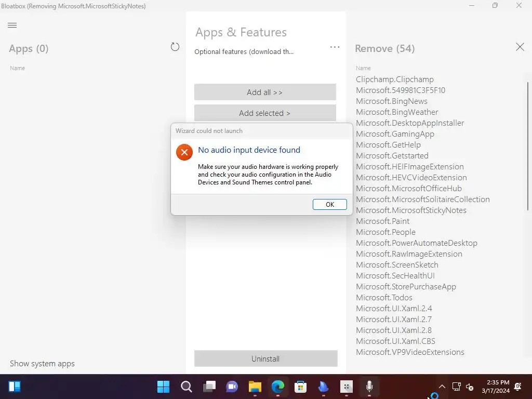Open Microsoft Store from the taskbar

(x=301, y=387)
